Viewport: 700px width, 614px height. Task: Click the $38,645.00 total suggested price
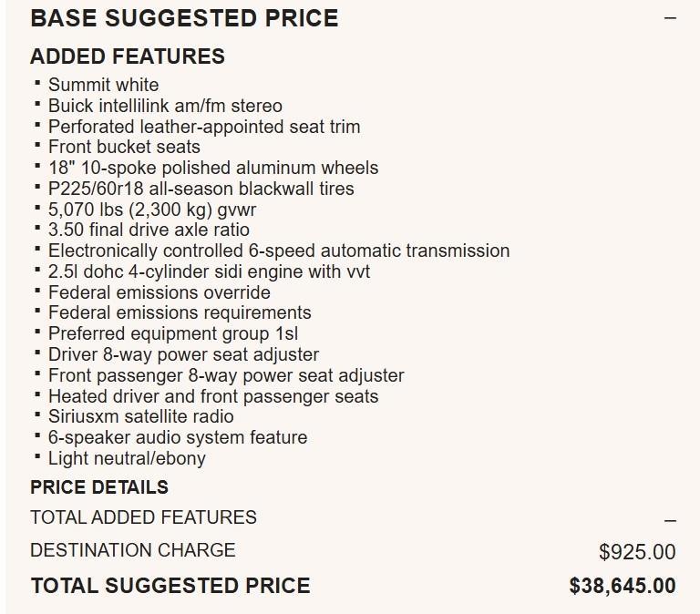click(623, 586)
